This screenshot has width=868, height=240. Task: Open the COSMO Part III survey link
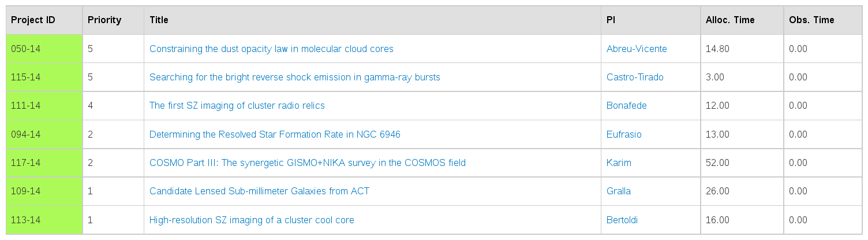(x=307, y=163)
